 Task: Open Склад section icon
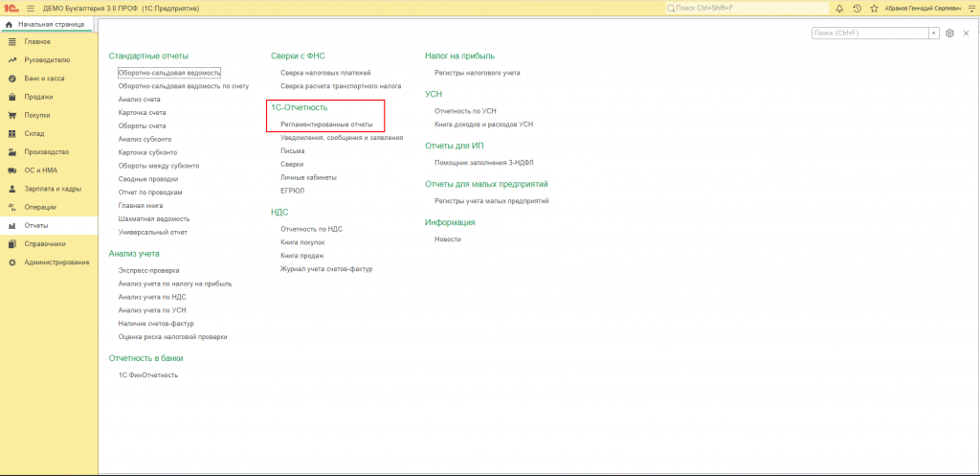(x=11, y=133)
